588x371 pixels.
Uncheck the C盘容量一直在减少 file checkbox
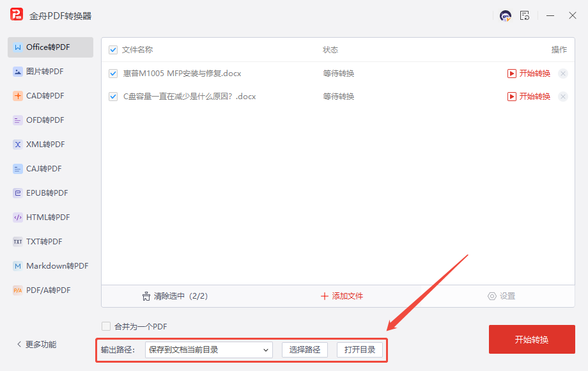[x=113, y=97]
